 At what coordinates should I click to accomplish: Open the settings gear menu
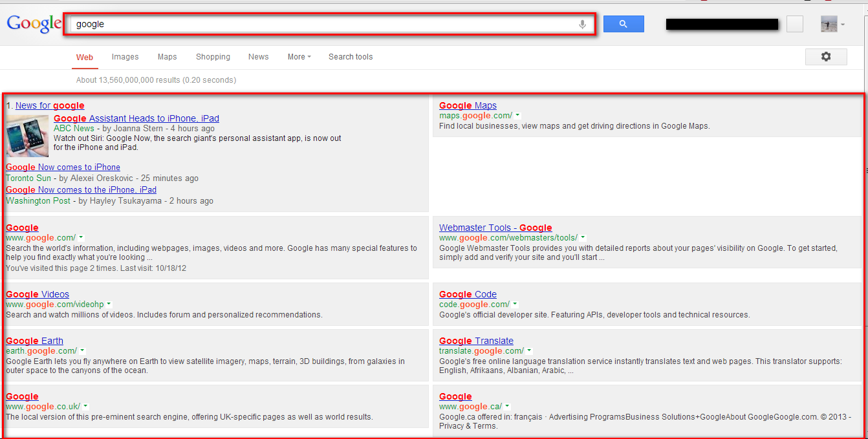(x=826, y=57)
